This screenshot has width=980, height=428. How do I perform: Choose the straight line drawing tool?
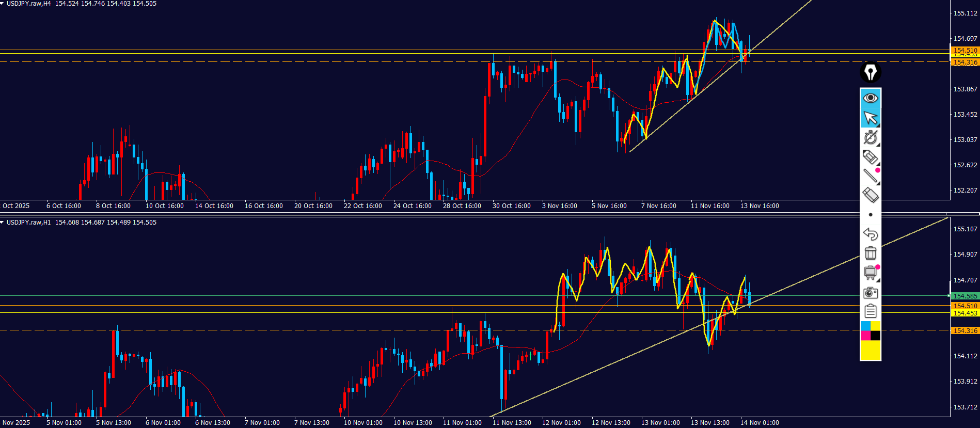(x=871, y=176)
